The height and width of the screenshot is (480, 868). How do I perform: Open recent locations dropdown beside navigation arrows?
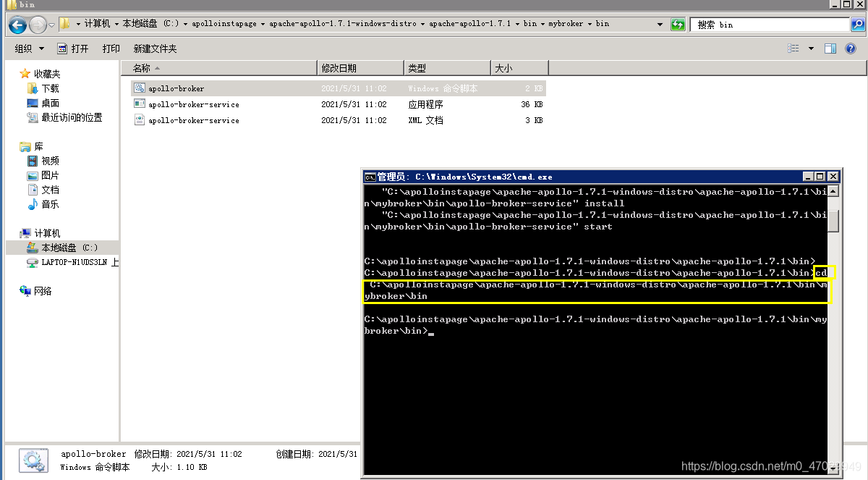click(51, 25)
